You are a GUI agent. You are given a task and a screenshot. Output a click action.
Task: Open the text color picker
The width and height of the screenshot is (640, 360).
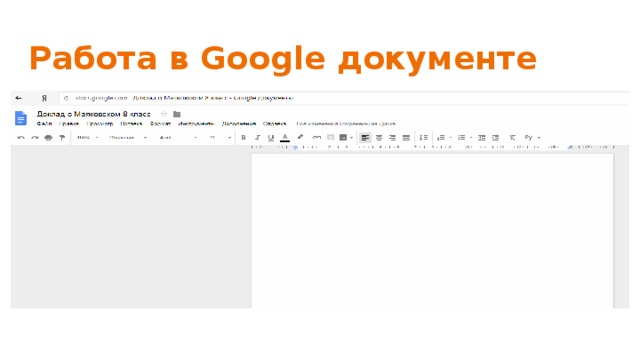pos(285,138)
